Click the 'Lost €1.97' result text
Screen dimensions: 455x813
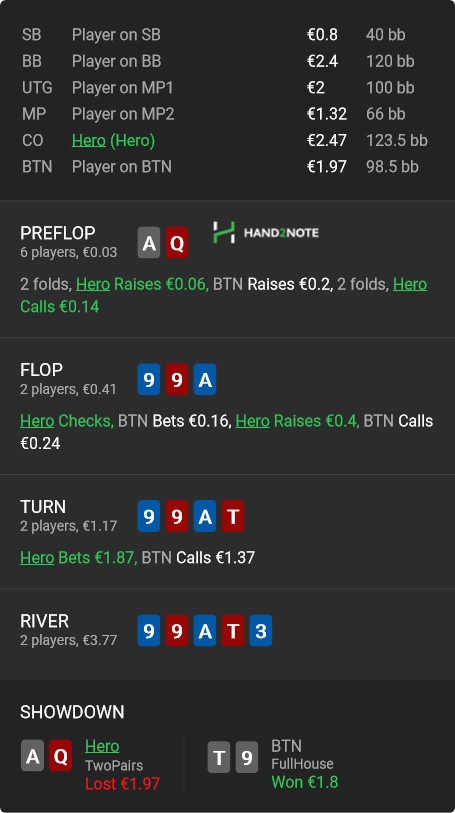pos(122,783)
